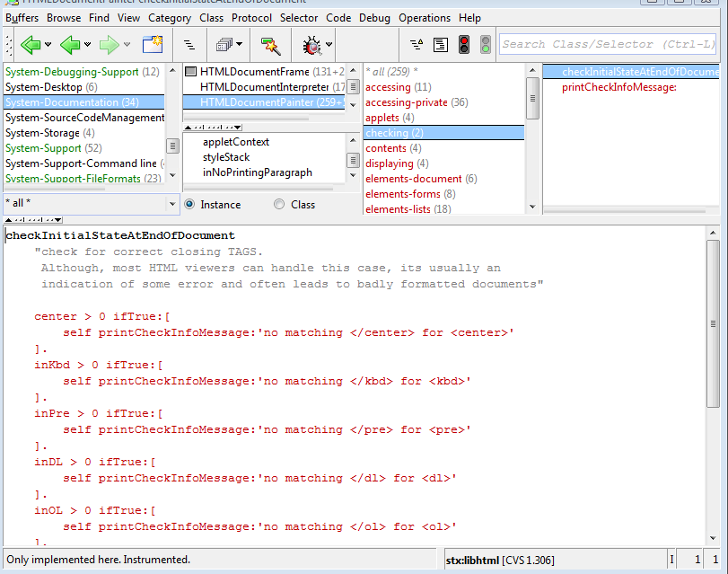Click the green forward arrow

110,45
